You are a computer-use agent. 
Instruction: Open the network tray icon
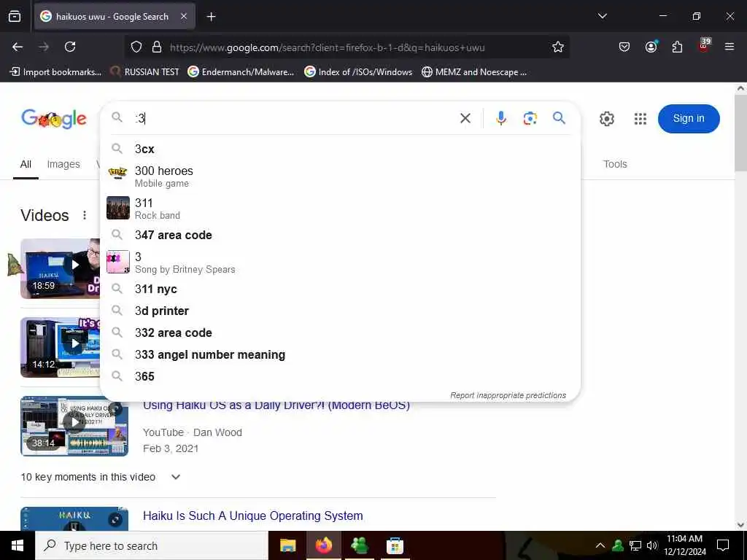(635, 545)
